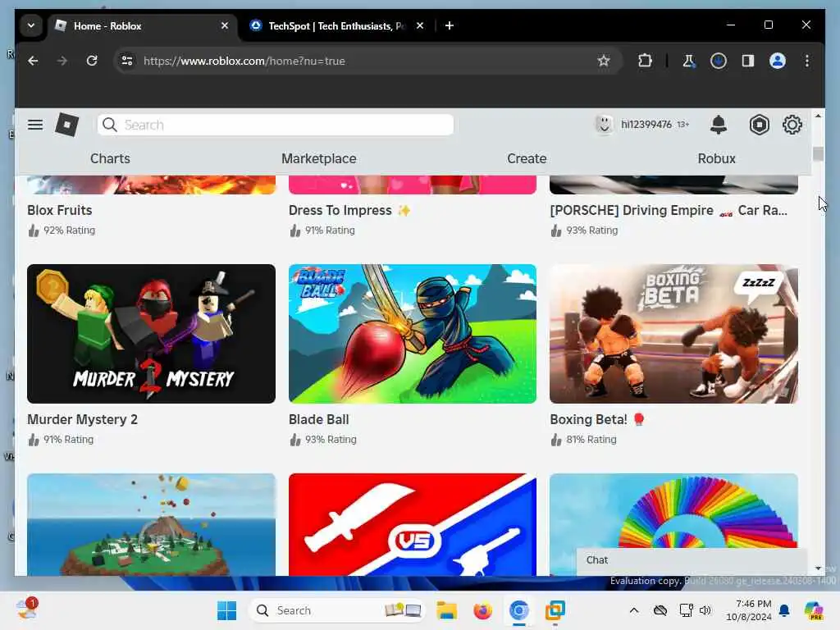Open the browser profile avatar
Viewport: 840px width, 630px height.
tap(778, 61)
